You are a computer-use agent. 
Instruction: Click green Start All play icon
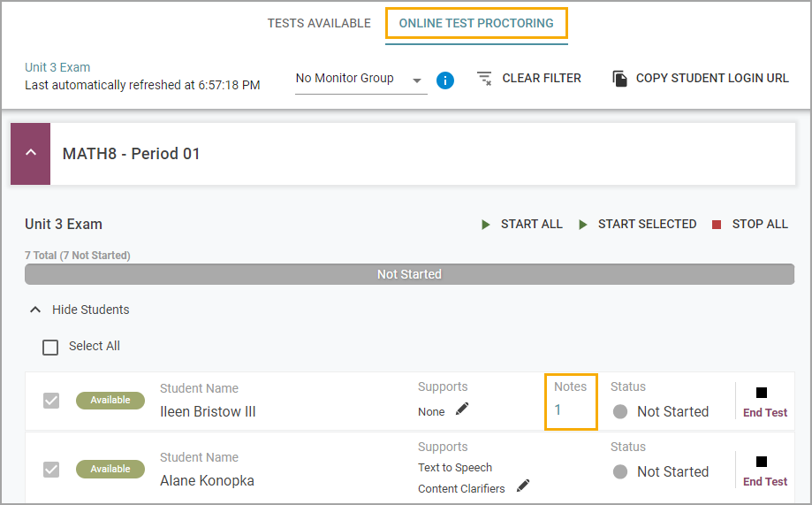(x=485, y=225)
